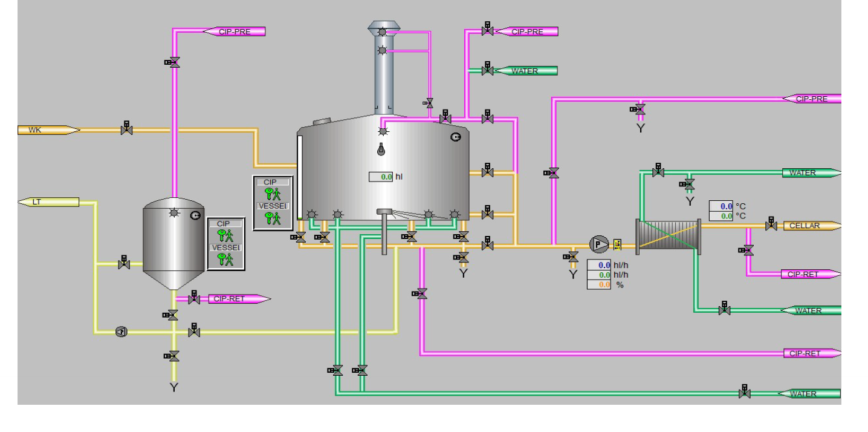This screenshot has width=868, height=432.
Task: Click the yellow flow meter after the pump
Action: 618,244
